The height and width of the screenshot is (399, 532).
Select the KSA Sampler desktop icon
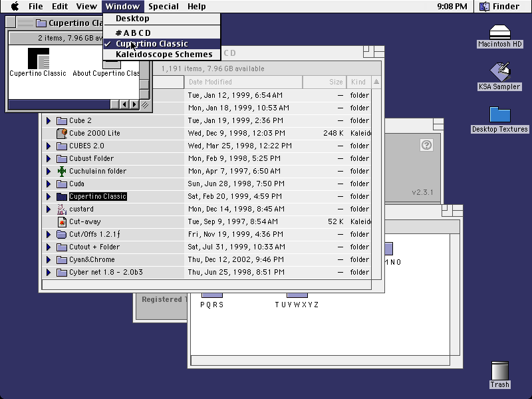tap(500, 72)
